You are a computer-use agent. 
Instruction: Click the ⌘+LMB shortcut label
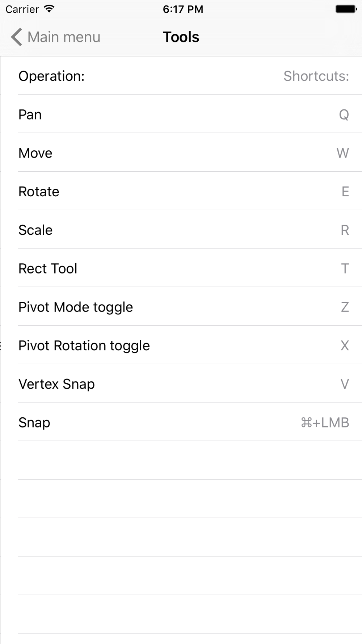coord(325,422)
